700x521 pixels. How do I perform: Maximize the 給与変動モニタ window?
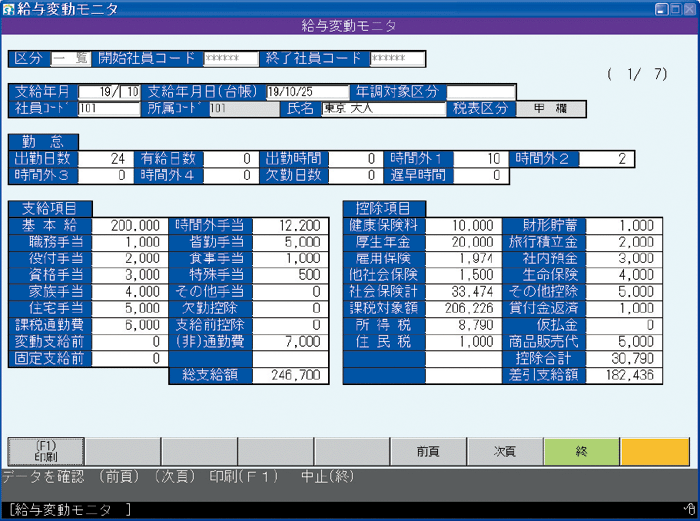675,8
